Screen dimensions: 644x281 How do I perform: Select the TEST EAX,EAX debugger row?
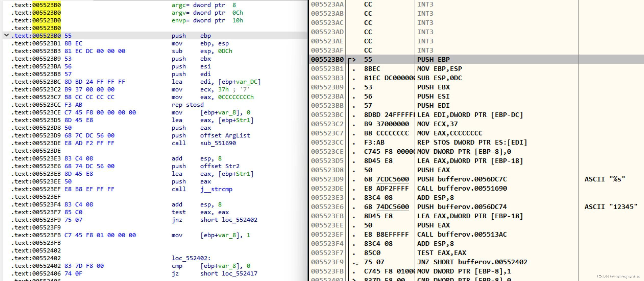click(441, 253)
